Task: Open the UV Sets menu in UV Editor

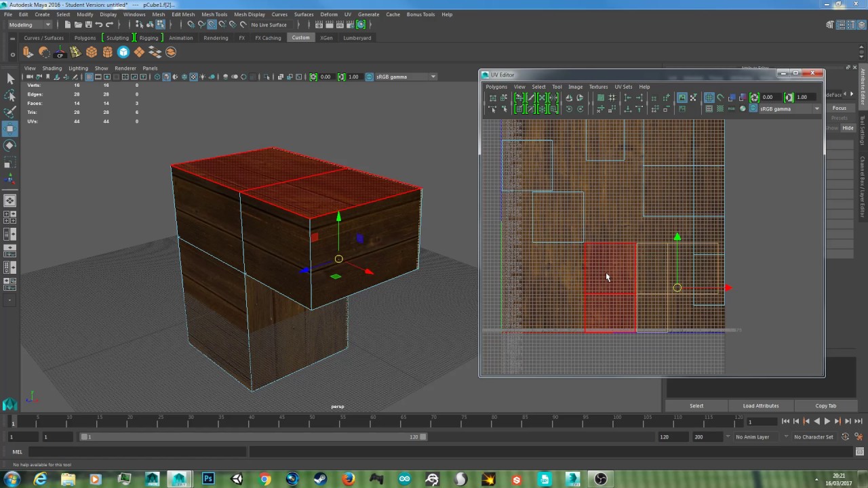Action: coord(623,87)
